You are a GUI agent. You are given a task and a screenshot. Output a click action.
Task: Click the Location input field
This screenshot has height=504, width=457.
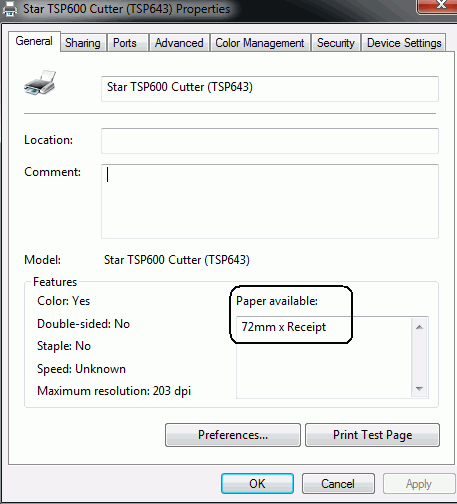coord(270,141)
